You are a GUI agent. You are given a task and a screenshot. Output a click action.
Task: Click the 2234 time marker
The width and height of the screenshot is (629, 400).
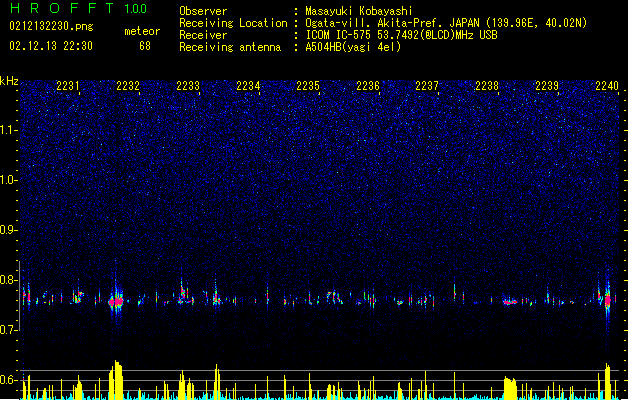click(x=248, y=86)
